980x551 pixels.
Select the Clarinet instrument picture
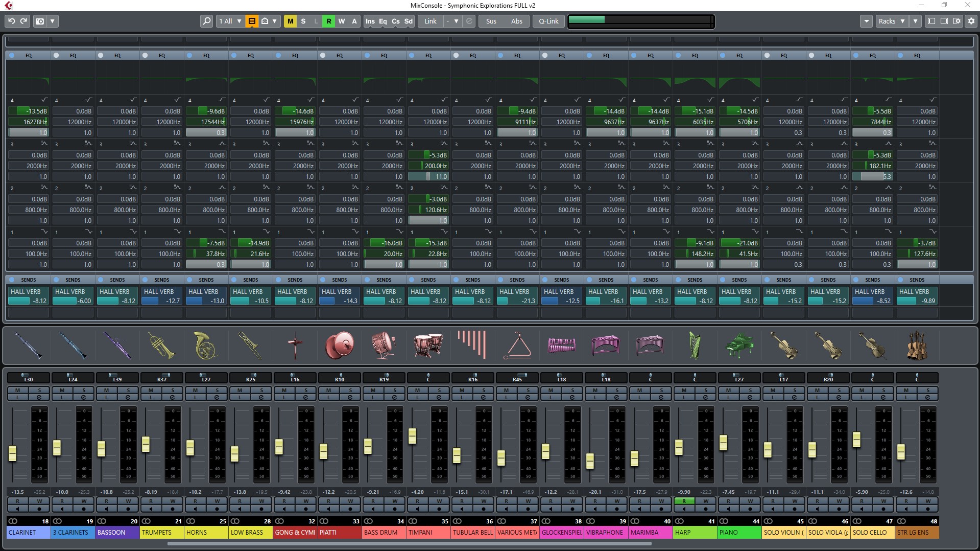point(28,345)
